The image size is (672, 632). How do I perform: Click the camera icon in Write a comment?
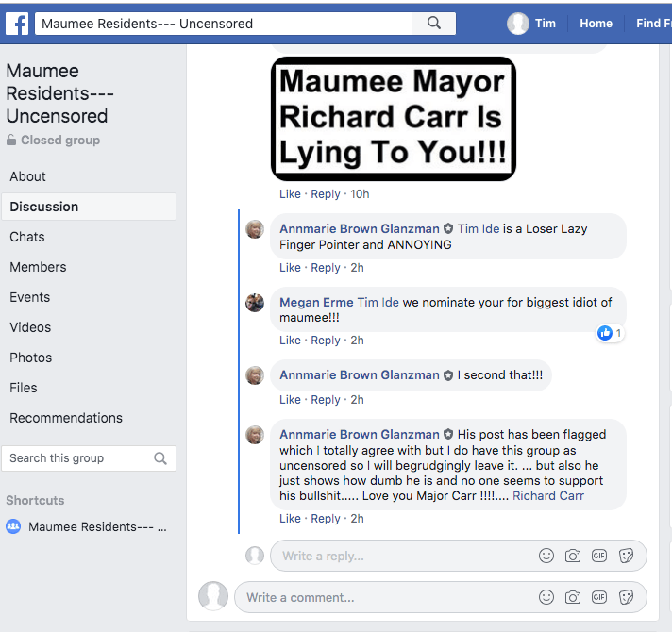(x=573, y=597)
